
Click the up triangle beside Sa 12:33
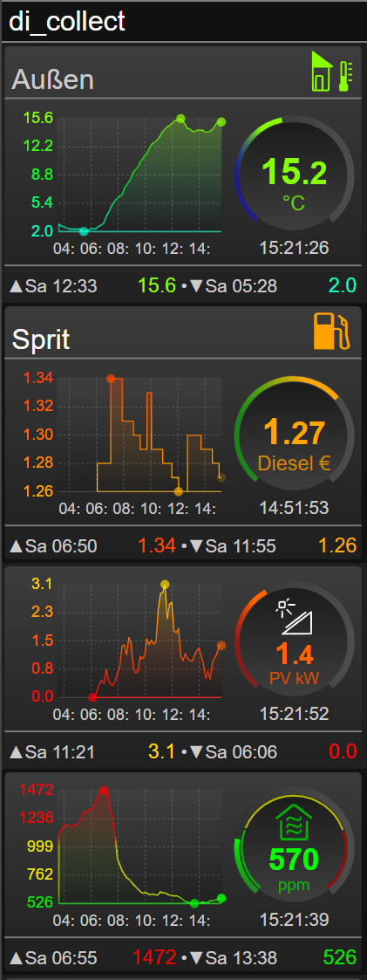coord(17,287)
